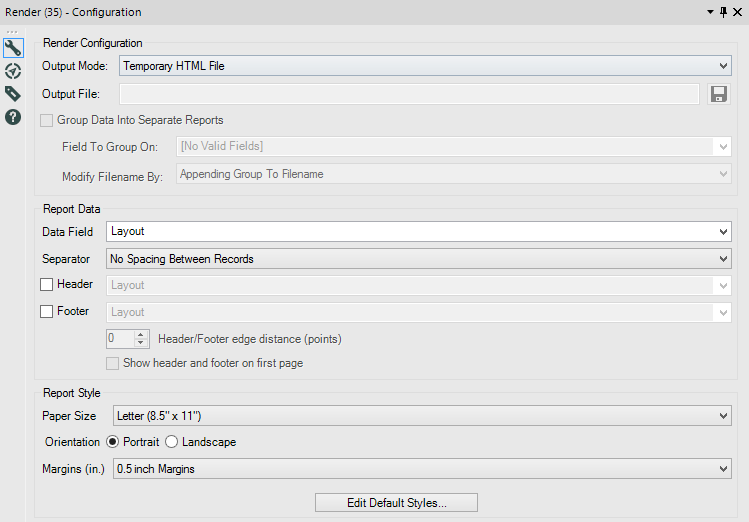
Task: Open the wrench Configuration tab icon
Action: tap(13, 48)
